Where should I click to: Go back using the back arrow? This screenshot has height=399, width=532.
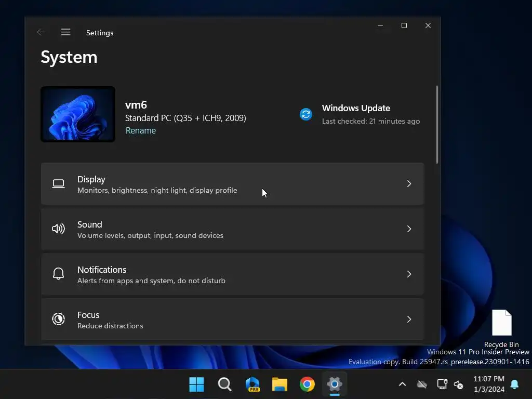(x=41, y=32)
